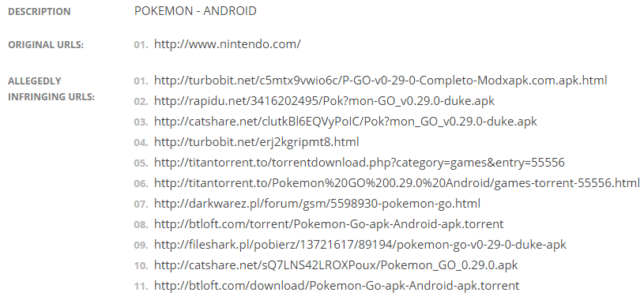Click the titantorrent.to torrentdownload.php URL
This screenshot has height=300, width=644.
[360, 163]
